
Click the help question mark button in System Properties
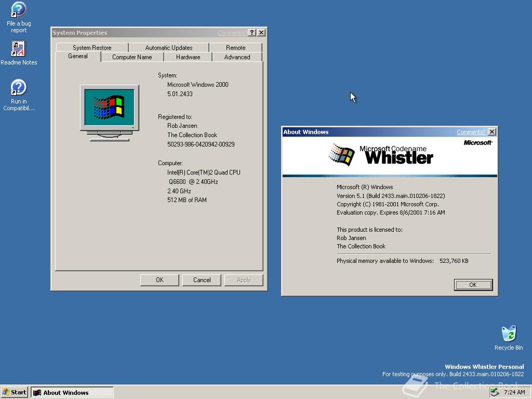pyautogui.click(x=252, y=33)
